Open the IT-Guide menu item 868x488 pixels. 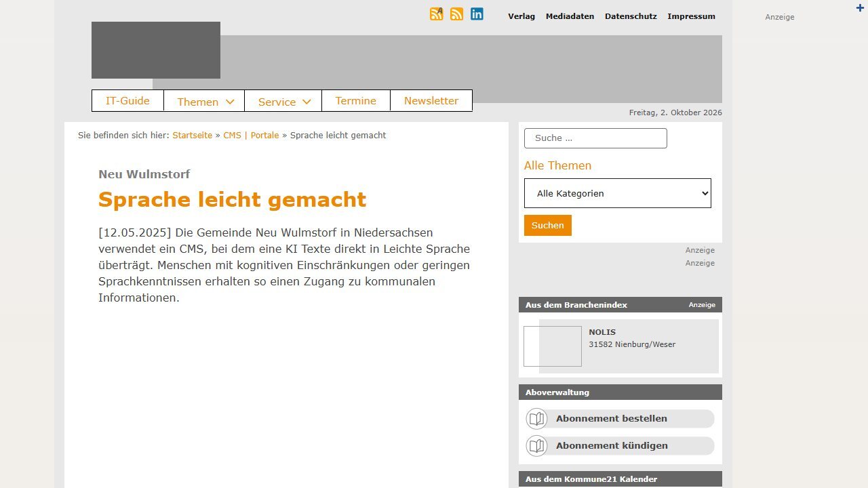127,100
